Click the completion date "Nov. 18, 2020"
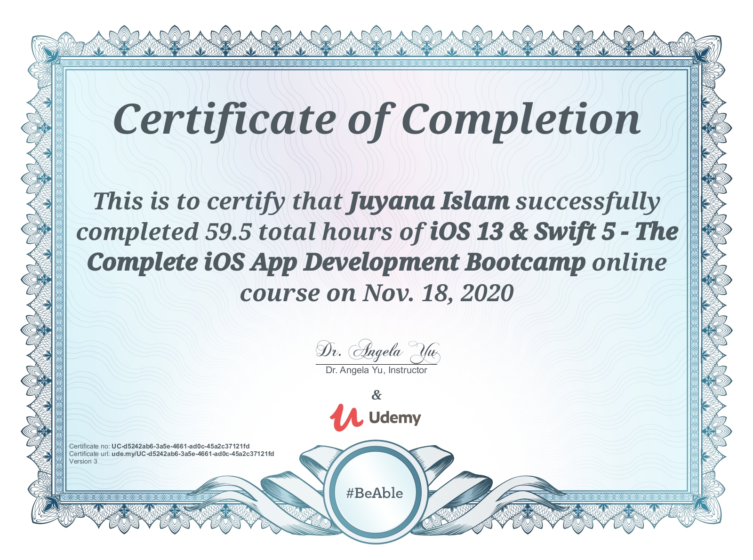753x560 pixels. pyautogui.click(x=438, y=293)
